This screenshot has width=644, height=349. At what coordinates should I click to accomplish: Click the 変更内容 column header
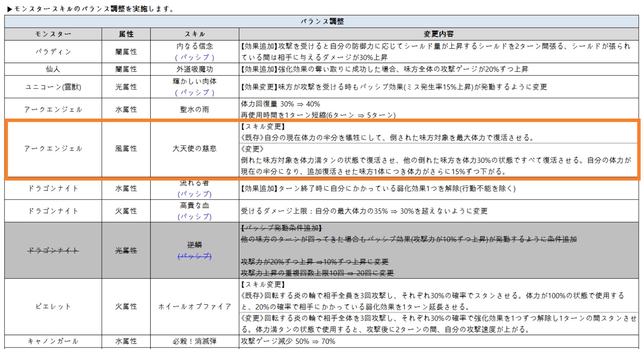coord(438,34)
